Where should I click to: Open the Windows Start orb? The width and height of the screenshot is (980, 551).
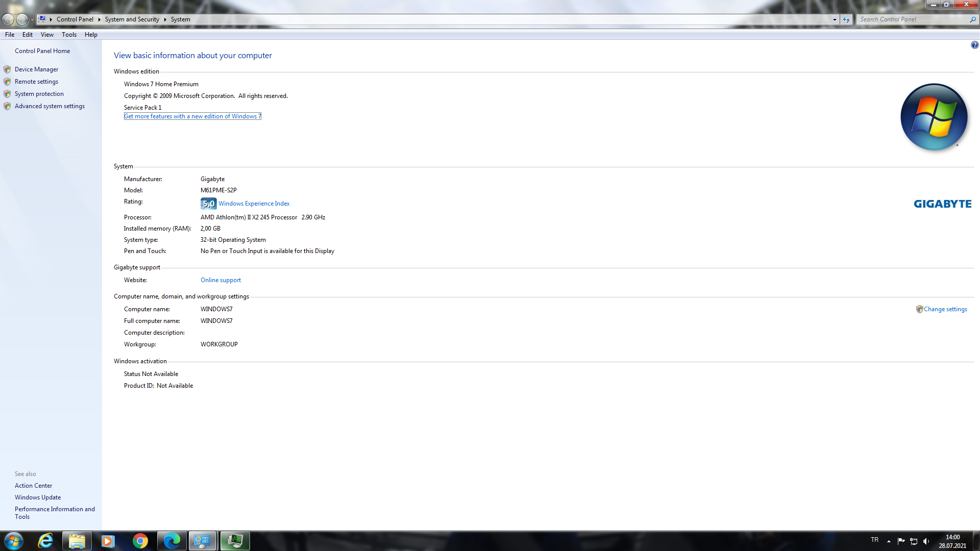pos(14,541)
